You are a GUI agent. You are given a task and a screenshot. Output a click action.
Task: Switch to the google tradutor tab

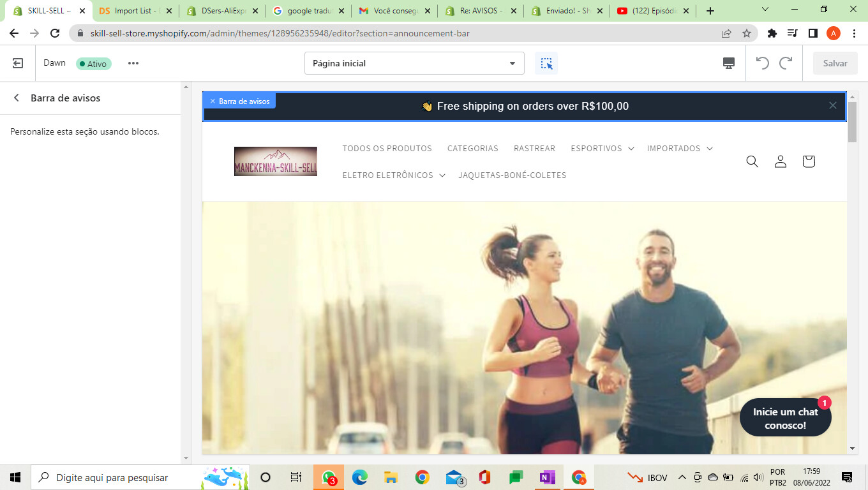pos(307,11)
